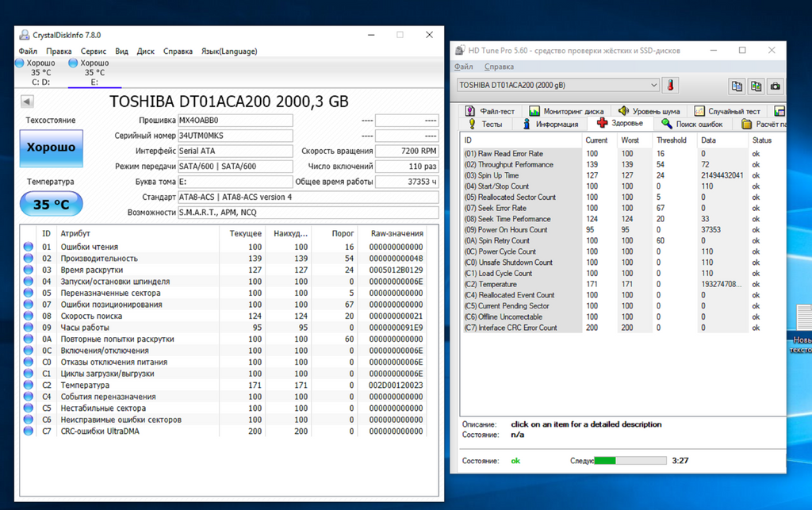Click the 35 °C temperature button
This screenshot has width=812, height=510.
coord(52,204)
